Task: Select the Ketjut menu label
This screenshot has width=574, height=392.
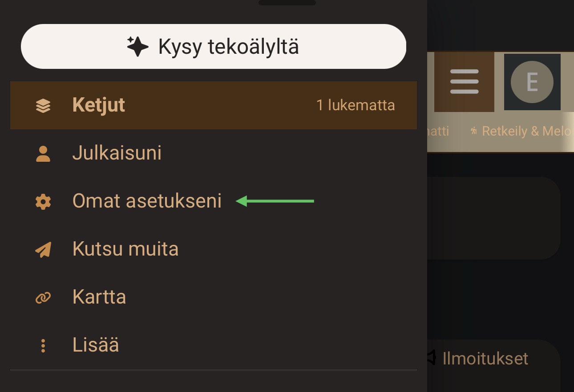Action: tap(98, 105)
